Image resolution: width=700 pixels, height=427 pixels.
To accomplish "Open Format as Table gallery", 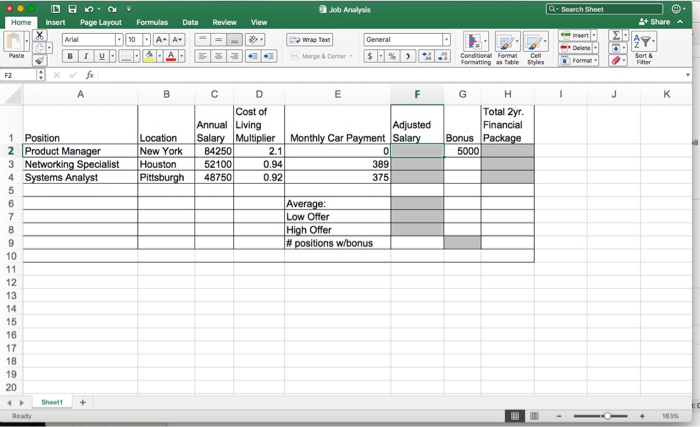I will tap(507, 48).
